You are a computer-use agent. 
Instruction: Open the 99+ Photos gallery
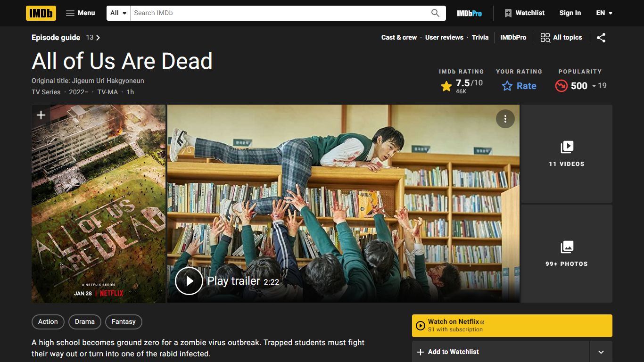567,254
